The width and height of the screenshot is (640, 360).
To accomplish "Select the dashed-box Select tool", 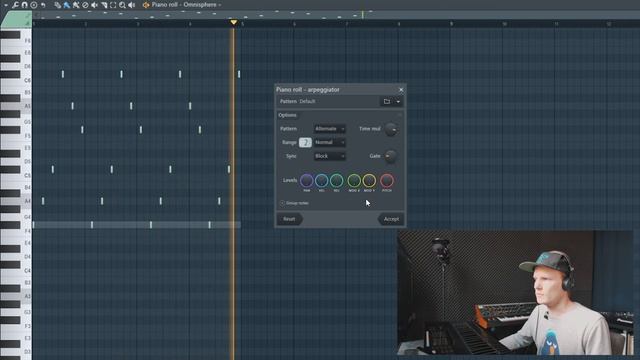I will 113,5.
